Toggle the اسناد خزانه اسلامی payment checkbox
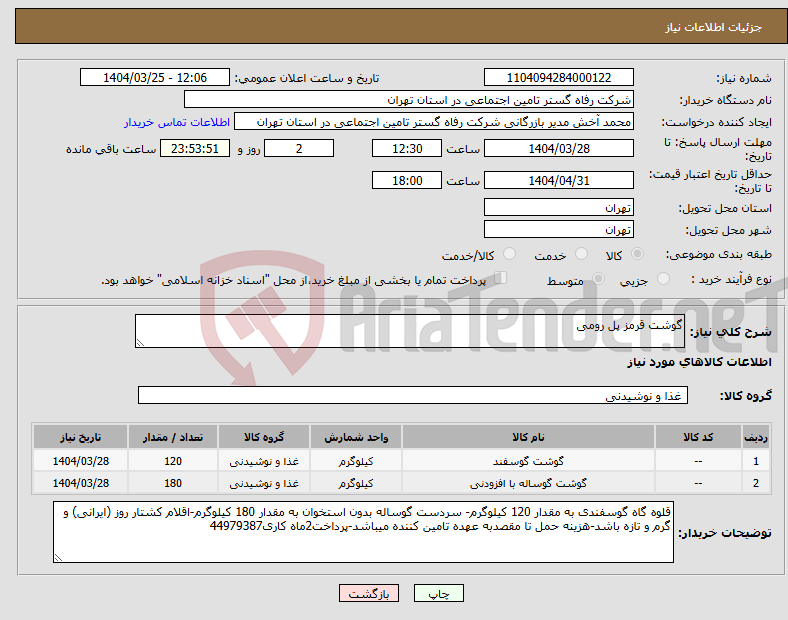788x620 pixels. pyautogui.click(x=500, y=278)
